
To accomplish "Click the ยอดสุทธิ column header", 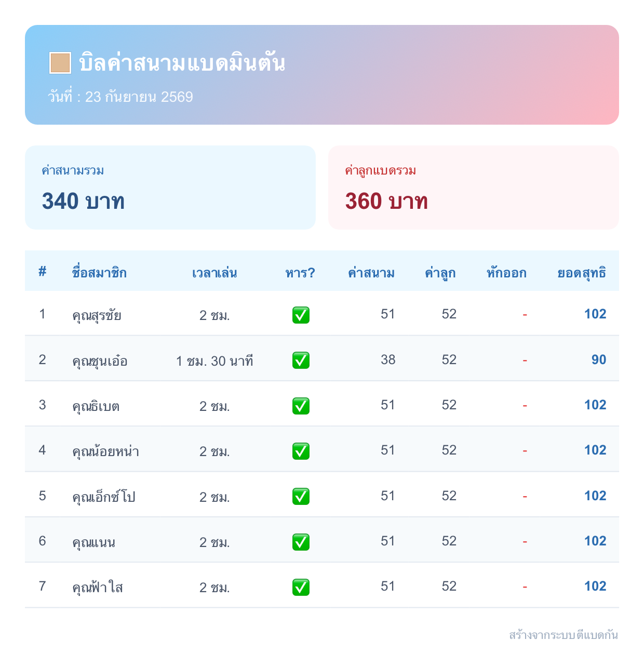I will tap(582, 273).
